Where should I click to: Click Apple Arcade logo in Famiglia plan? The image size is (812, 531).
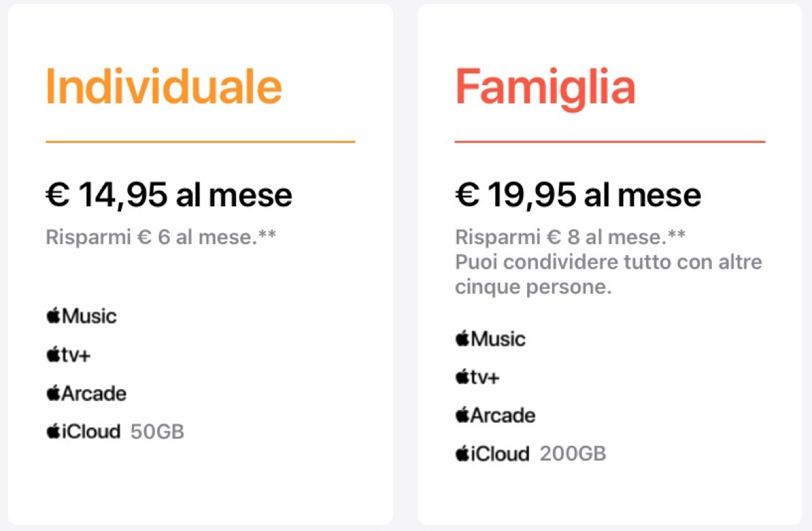tap(495, 415)
